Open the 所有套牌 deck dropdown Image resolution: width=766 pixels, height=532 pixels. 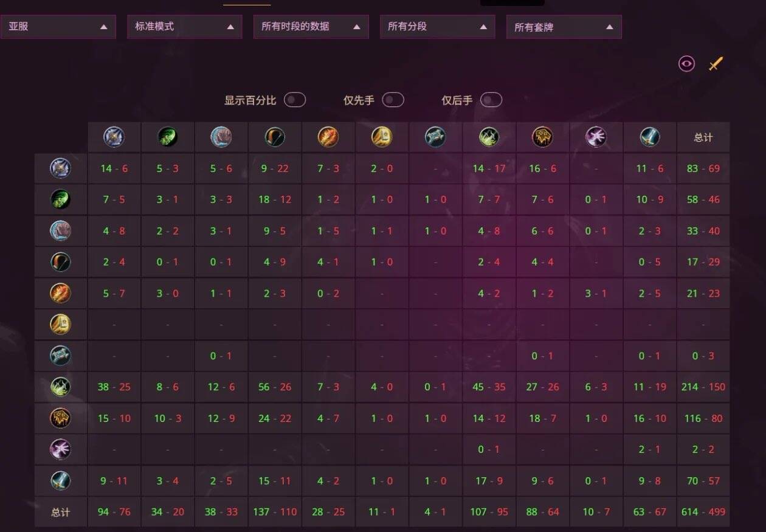point(564,27)
